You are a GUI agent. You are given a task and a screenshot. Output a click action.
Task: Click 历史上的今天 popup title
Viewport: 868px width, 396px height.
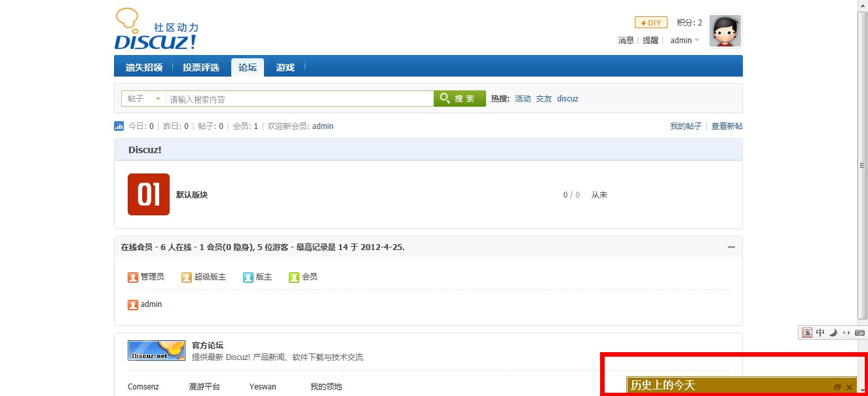click(x=662, y=386)
